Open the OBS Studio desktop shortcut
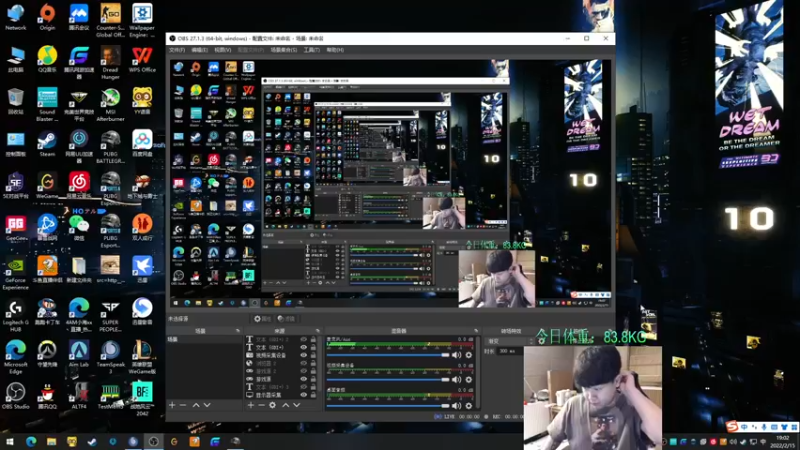The image size is (800, 450). (x=15, y=396)
